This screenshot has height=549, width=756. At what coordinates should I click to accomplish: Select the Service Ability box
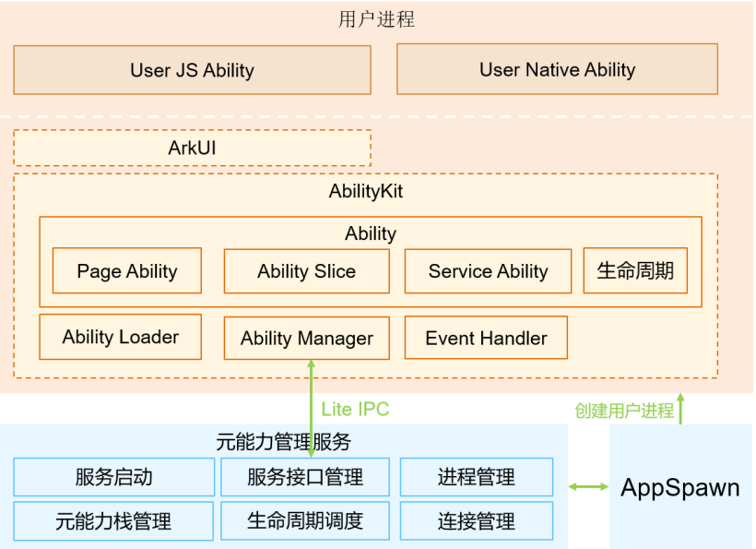coord(488,271)
